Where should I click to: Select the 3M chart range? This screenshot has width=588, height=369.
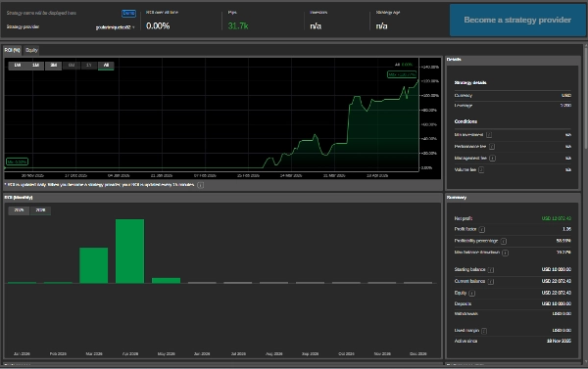coord(53,66)
